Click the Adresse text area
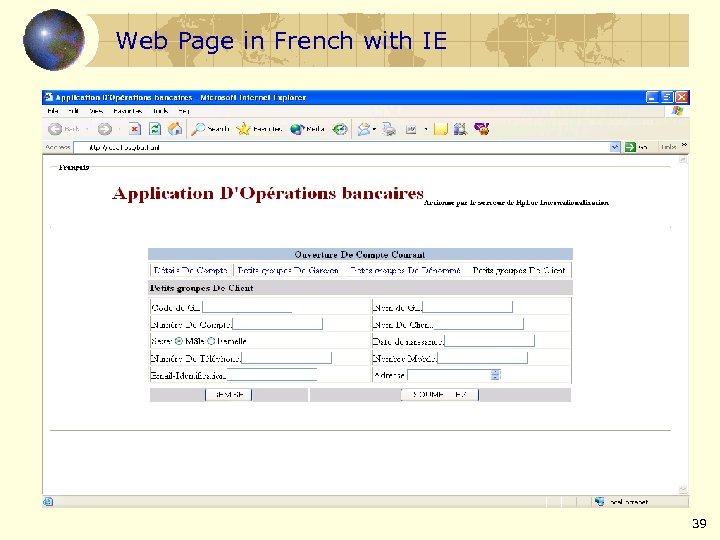Image resolution: width=720 pixels, height=540 pixels. (x=453, y=375)
